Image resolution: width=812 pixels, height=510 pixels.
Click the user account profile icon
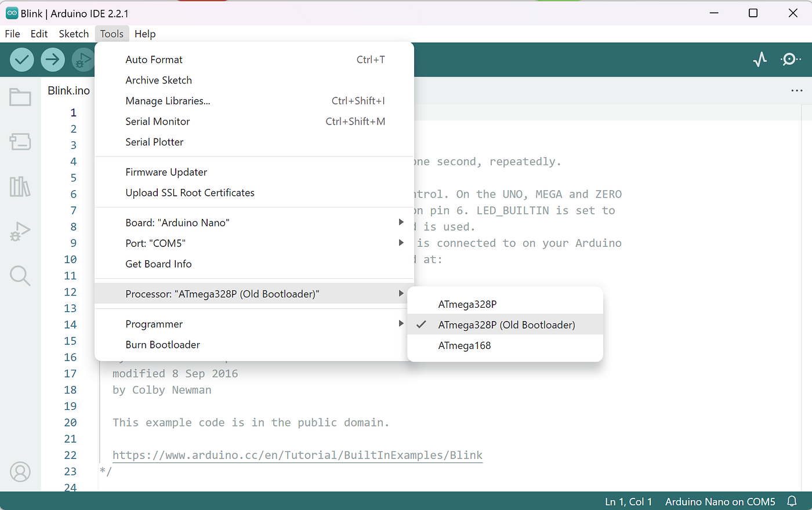tap(20, 472)
